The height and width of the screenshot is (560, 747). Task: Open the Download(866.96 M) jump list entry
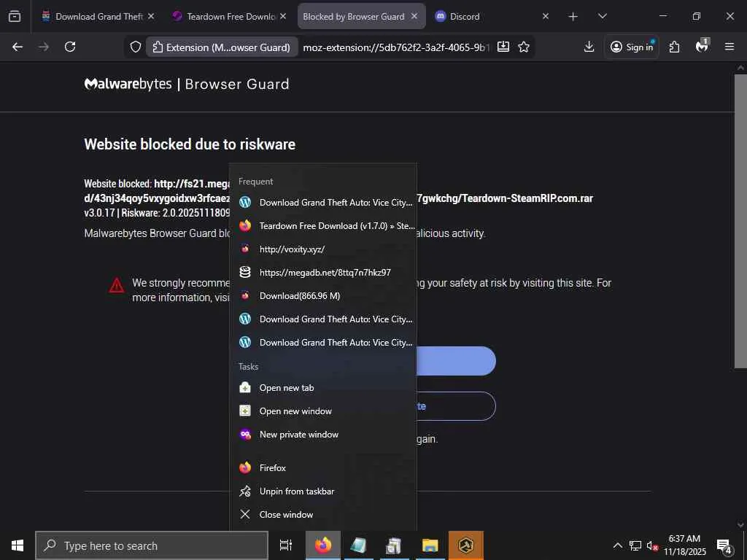323,296
